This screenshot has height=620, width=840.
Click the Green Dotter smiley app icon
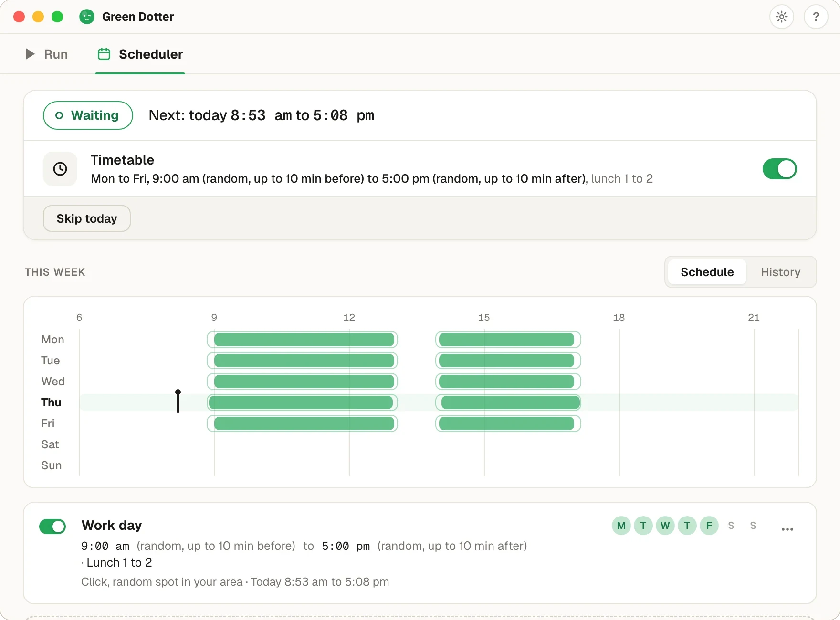[87, 17]
